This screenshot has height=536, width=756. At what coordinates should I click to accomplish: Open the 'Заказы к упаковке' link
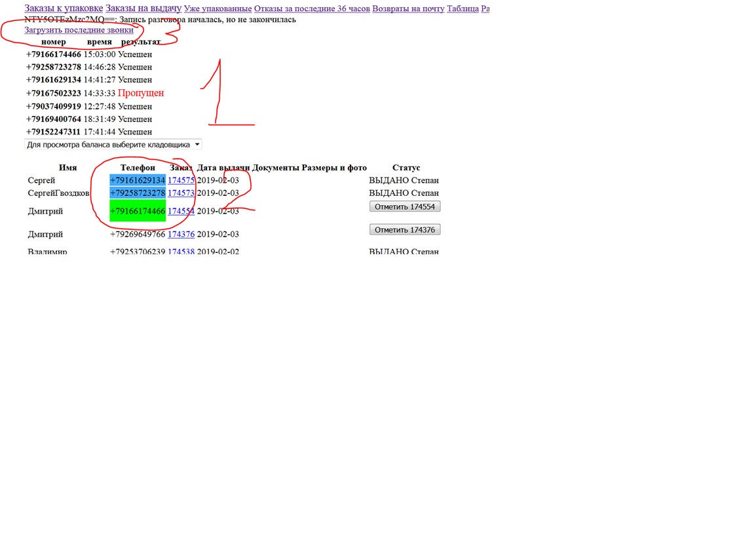(64, 9)
